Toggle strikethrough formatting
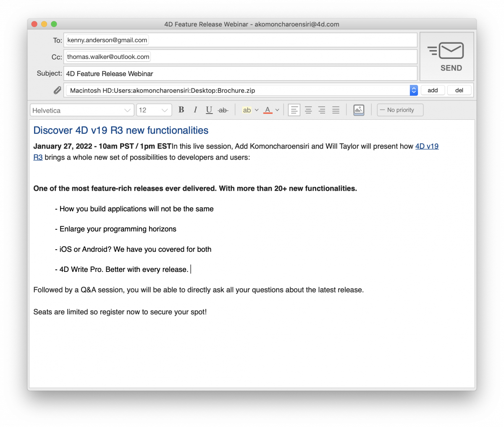 coord(223,110)
